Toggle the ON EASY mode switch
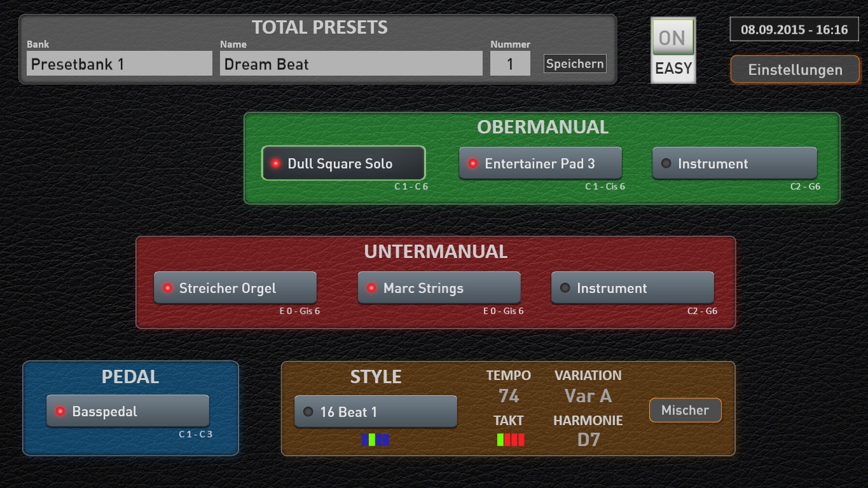Screen dimensions: 868x488 [673, 51]
